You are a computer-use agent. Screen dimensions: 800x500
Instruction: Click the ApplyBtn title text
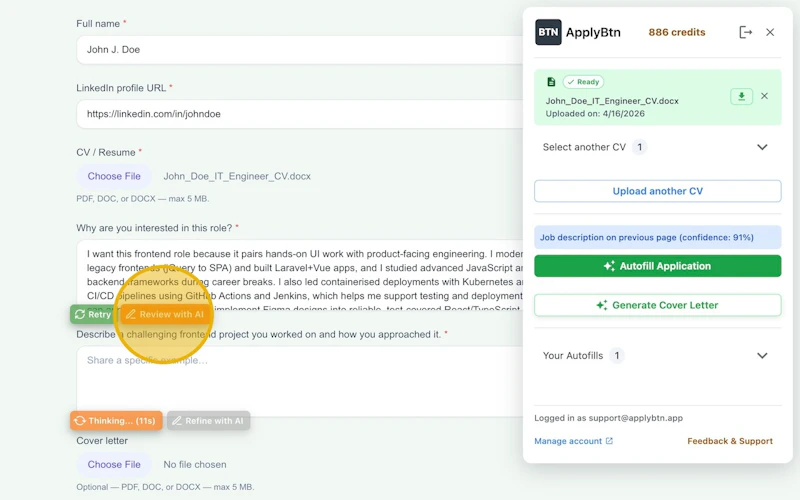(593, 32)
